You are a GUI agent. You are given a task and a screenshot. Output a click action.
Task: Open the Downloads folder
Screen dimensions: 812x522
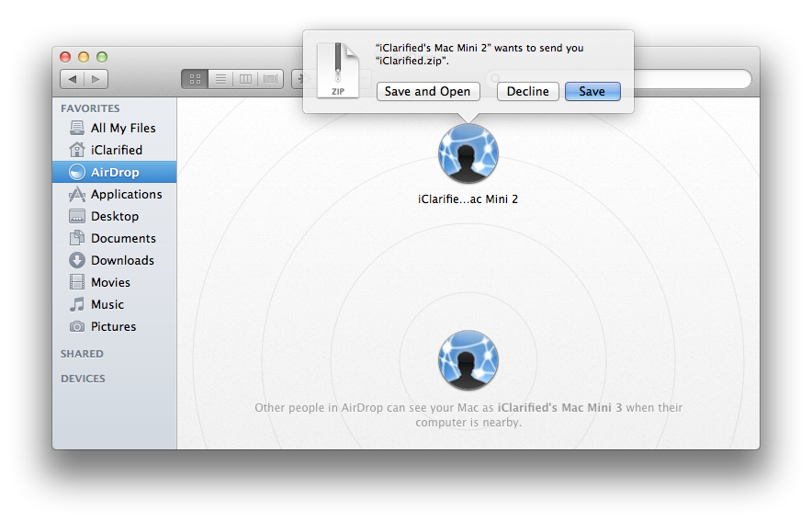point(121,260)
